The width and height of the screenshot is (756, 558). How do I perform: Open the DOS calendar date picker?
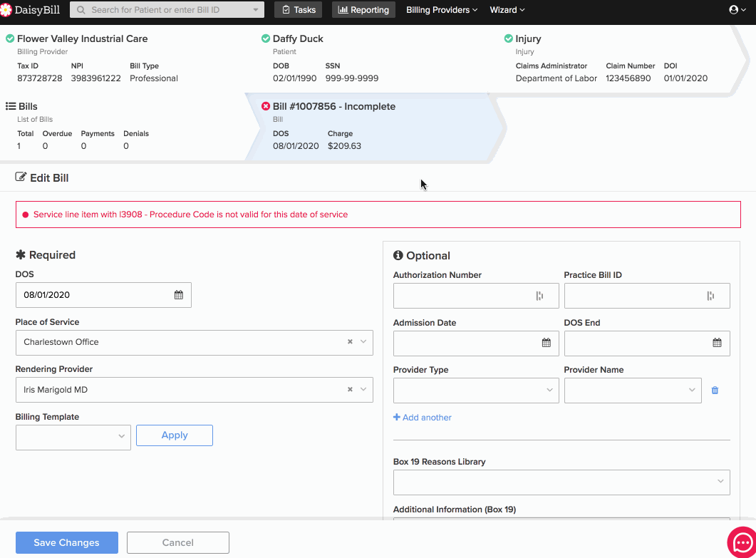(178, 294)
